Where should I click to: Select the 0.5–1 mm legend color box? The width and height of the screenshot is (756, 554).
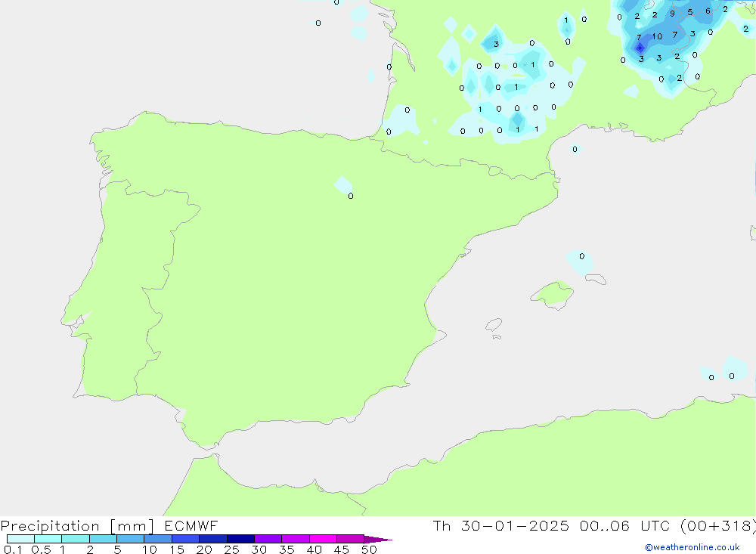pyautogui.click(x=48, y=539)
